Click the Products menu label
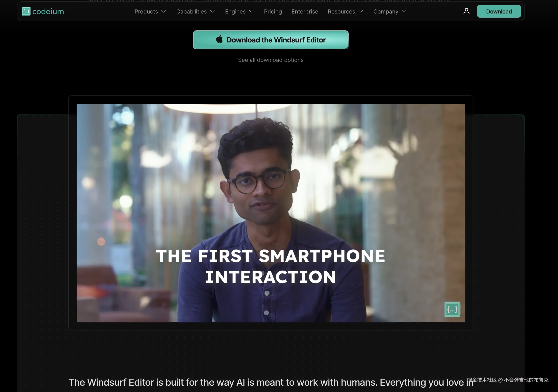The width and height of the screenshot is (558, 392). tap(146, 12)
